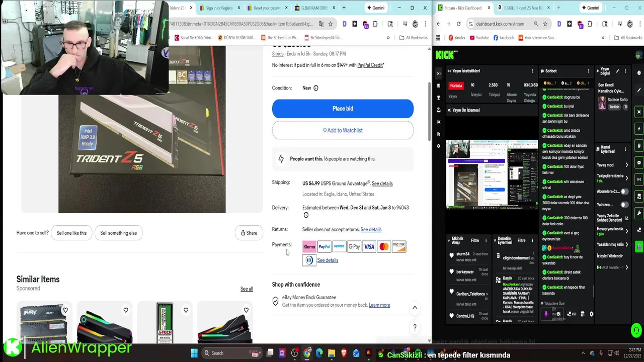Viewport: 644px width, 362px height.
Task: Click the 3 bids link
Action: 278,54
